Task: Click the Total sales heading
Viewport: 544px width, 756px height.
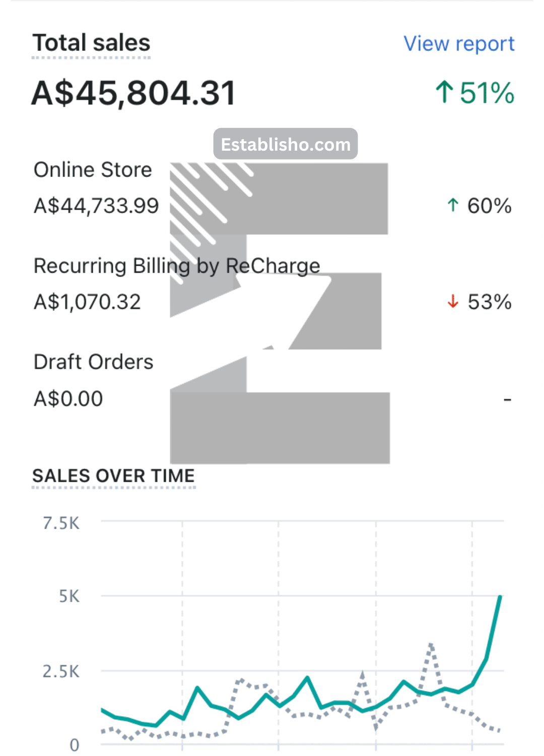Action: [91, 43]
